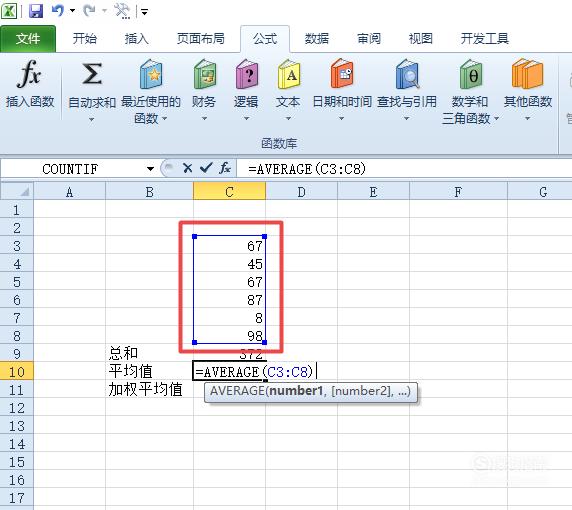Image resolution: width=572 pixels, height=510 pixels.
Task: Expand the Undo history dropdown arrow
Action: click(73, 11)
